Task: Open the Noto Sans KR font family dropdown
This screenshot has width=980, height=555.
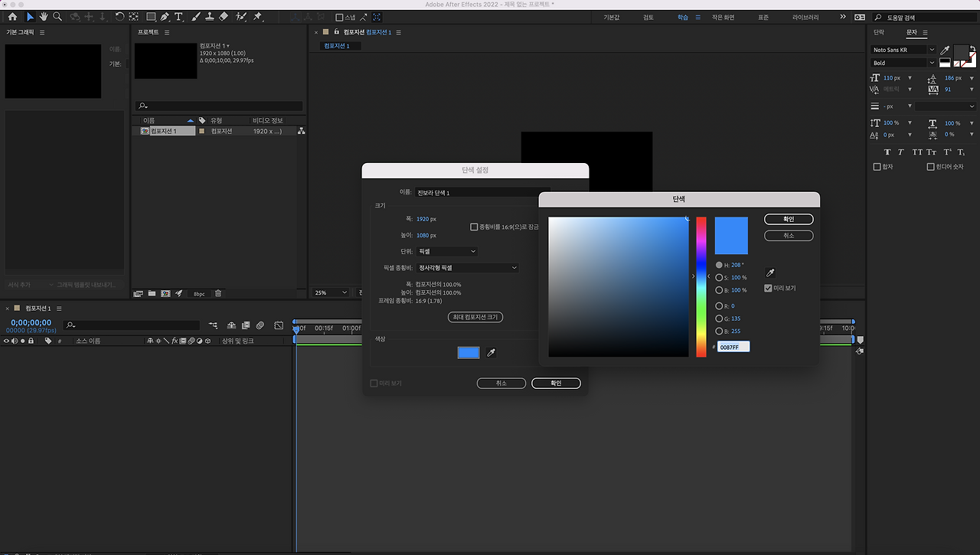Action: pos(903,50)
